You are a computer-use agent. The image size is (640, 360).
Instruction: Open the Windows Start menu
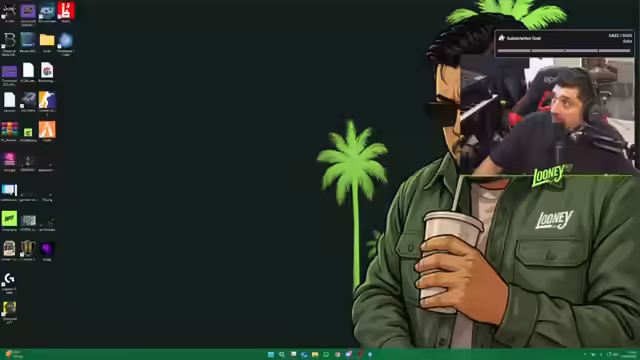point(271,354)
